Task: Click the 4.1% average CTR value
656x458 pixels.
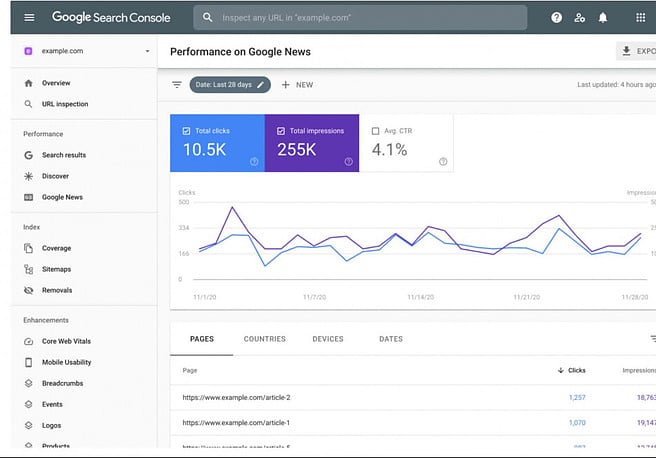Action: 390,150
